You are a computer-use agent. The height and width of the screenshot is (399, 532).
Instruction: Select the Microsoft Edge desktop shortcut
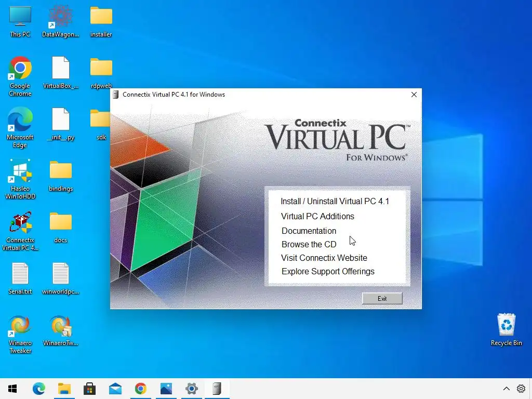coord(20,128)
